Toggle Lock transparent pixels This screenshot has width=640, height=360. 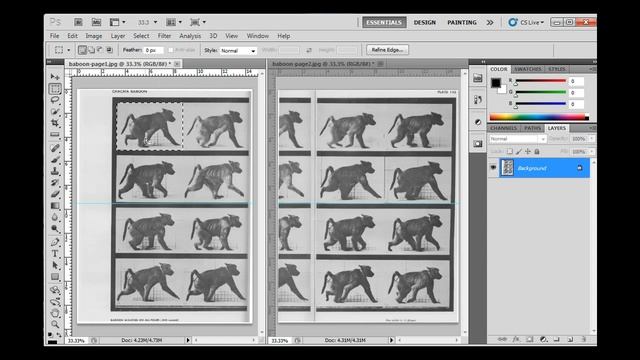pyautogui.click(x=510, y=151)
